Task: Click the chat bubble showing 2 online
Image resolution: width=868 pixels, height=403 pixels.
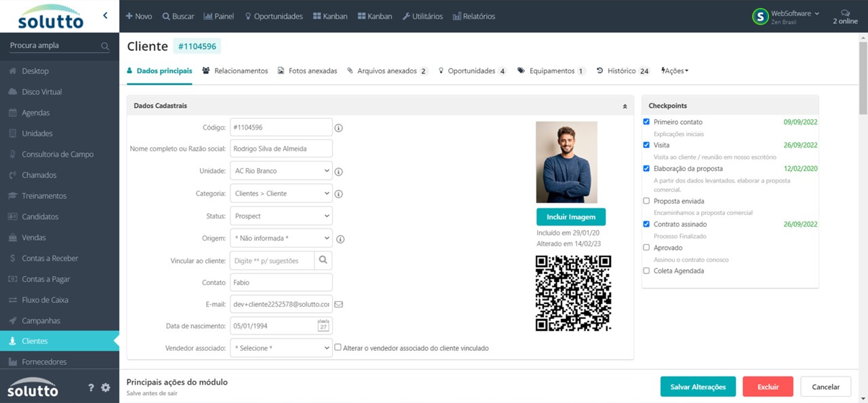Action: coord(845,13)
